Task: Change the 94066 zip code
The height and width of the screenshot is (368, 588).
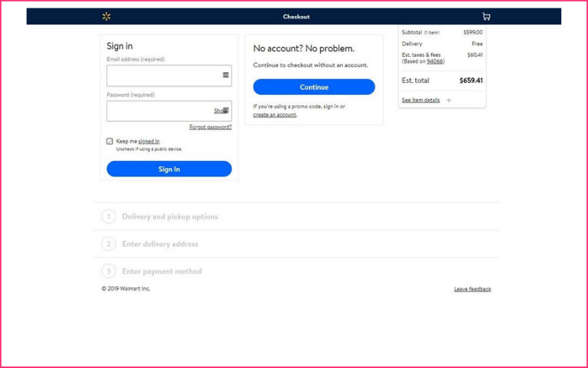Action: [435, 61]
